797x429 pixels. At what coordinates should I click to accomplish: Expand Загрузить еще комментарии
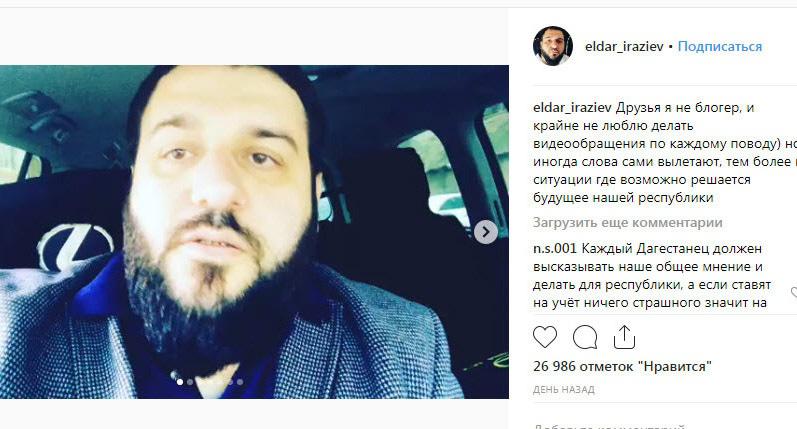[628, 223]
